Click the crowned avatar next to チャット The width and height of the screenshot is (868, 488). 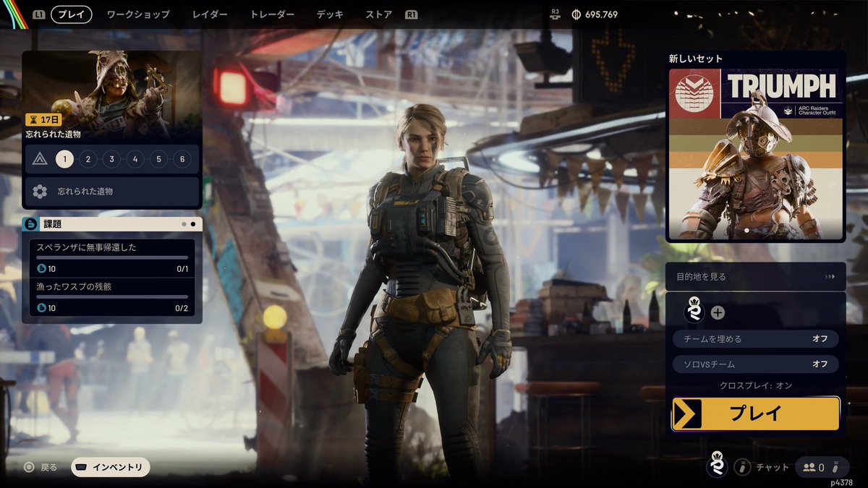pyautogui.click(x=716, y=465)
